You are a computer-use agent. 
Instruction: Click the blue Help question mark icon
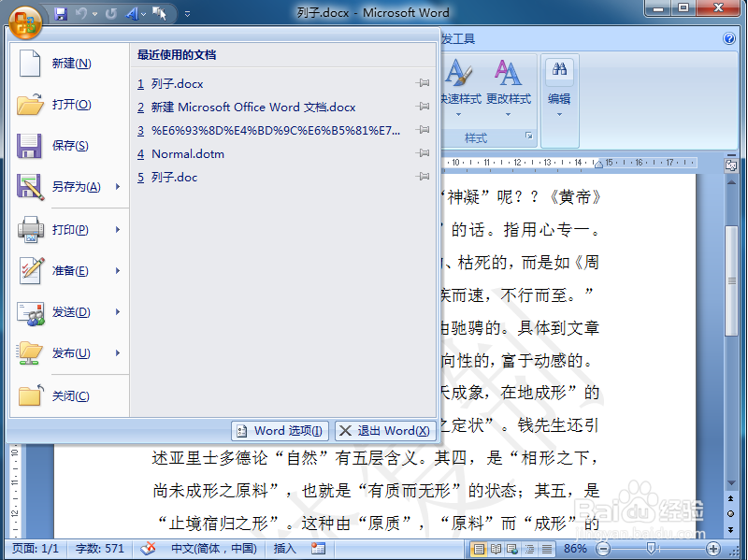tap(729, 38)
